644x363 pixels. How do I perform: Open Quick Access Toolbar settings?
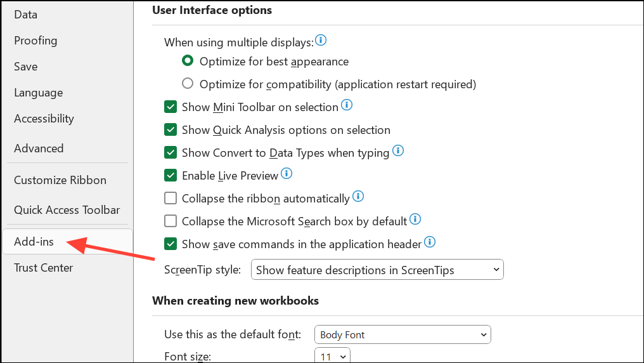(x=67, y=210)
